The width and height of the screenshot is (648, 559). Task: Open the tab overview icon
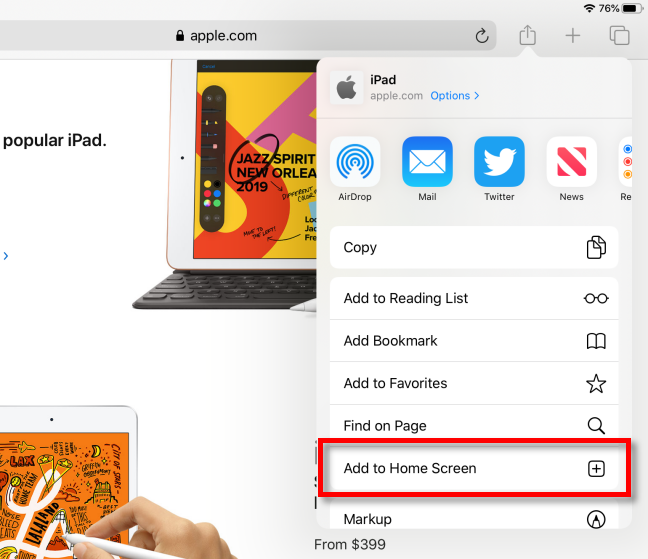(619, 36)
